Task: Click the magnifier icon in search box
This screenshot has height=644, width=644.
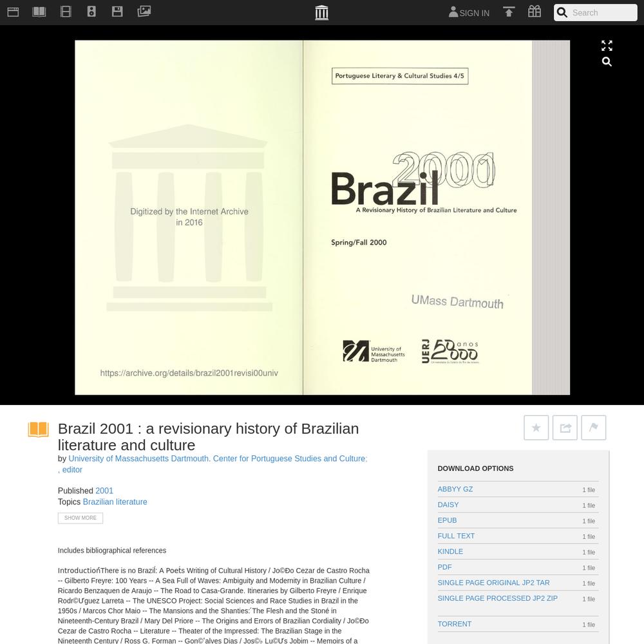Action: click(x=562, y=13)
